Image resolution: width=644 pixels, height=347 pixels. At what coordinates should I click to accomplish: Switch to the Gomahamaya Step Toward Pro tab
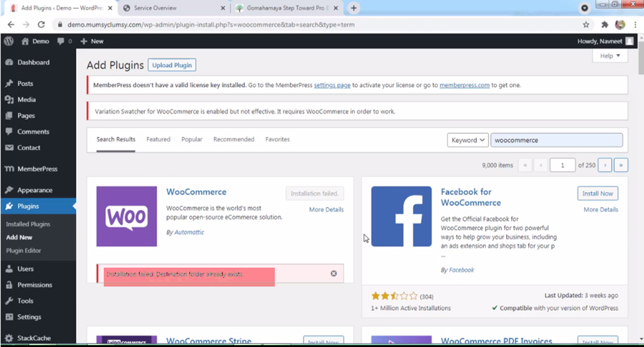[x=287, y=8]
